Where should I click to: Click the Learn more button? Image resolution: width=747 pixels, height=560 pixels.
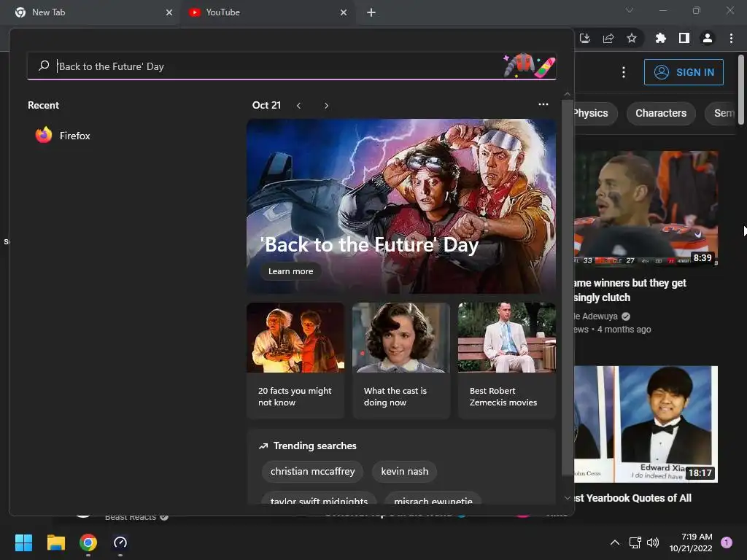[x=290, y=271]
